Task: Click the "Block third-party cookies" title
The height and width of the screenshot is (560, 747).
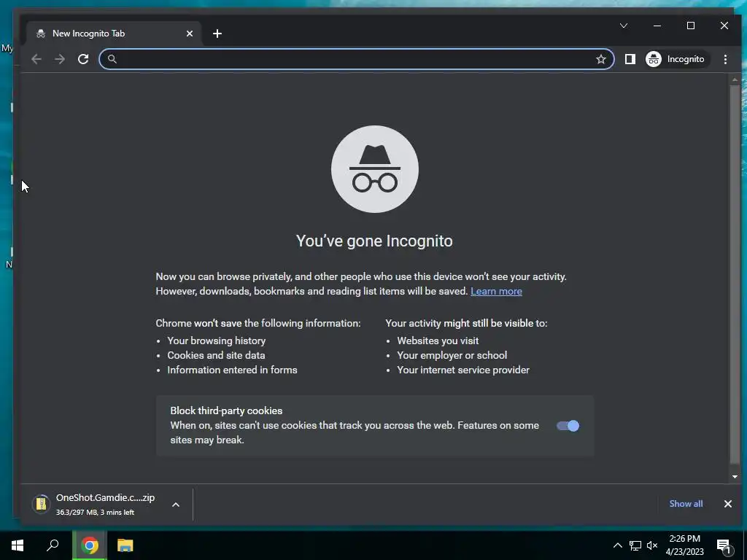Action: point(226,411)
